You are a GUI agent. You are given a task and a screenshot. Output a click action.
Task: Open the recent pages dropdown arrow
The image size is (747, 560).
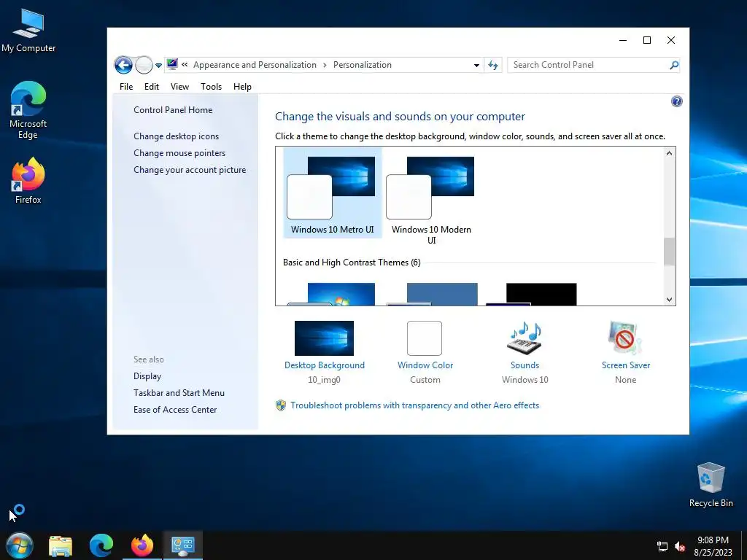pyautogui.click(x=158, y=66)
